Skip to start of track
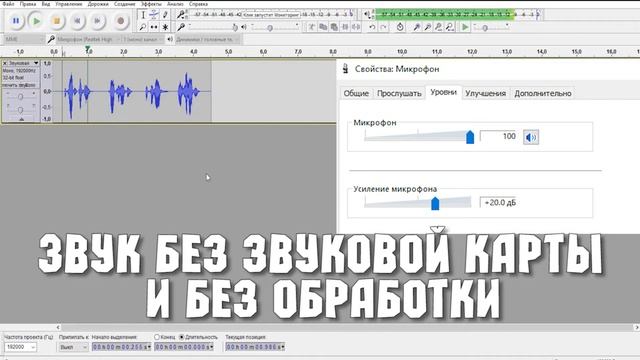This screenshot has height=360, width=640. point(77,21)
